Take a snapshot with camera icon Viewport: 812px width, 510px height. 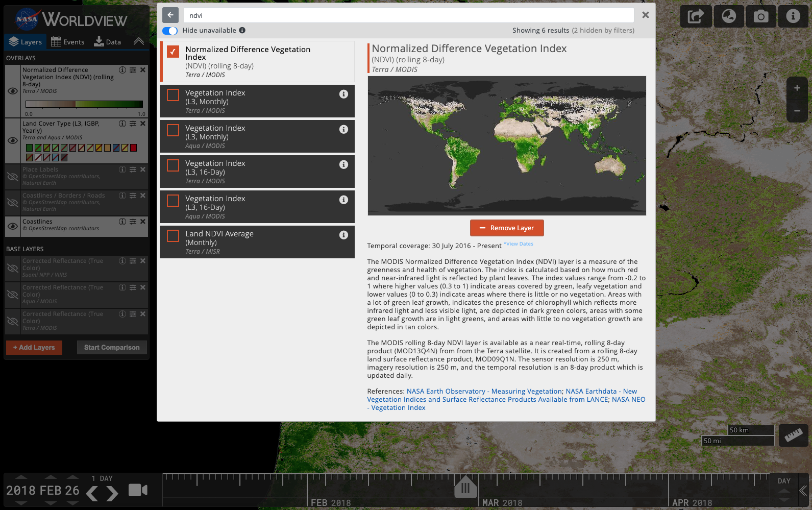[x=761, y=16]
